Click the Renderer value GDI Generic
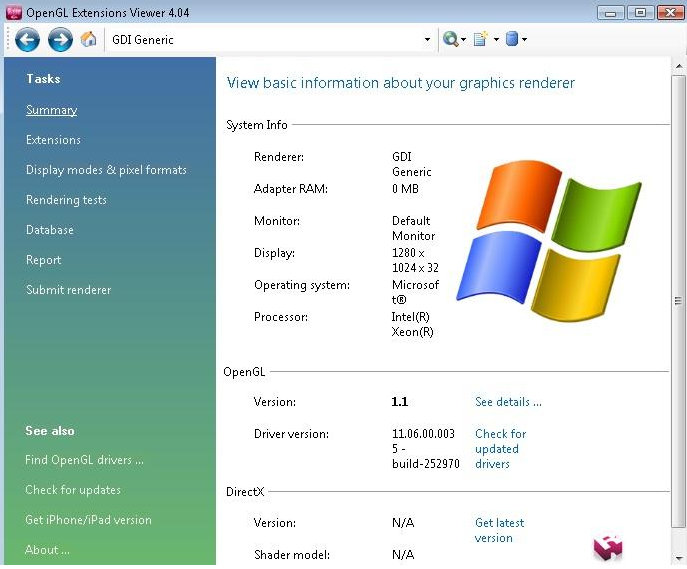687x569 pixels. [x=411, y=164]
